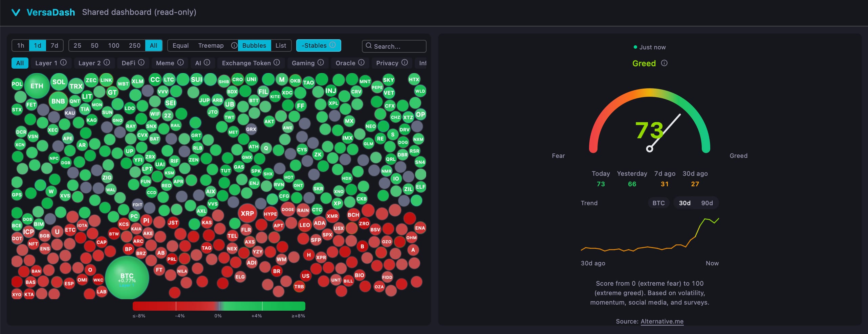Click info icon beside Gaming filter

pyautogui.click(x=321, y=63)
